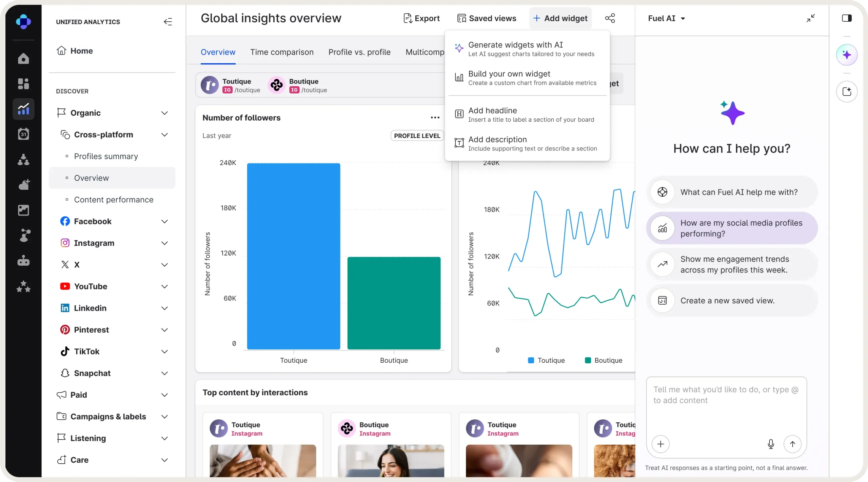Screen dimensions: 868x482
Task: Ask how social media profiles are performing
Action: click(732, 228)
